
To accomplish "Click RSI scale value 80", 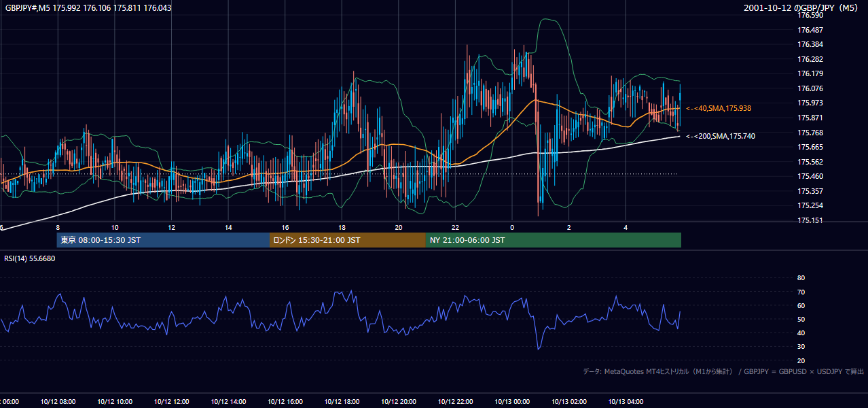I will tap(801, 278).
